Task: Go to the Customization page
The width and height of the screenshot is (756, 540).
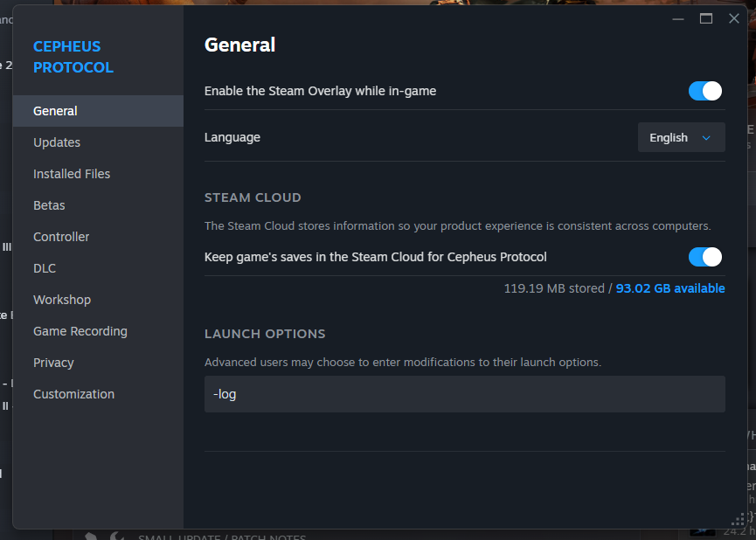Action: click(73, 394)
